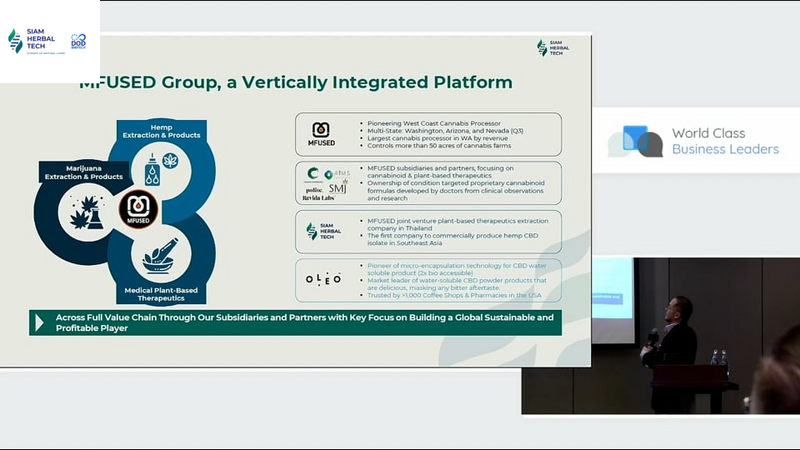Click the white arrow in the green banner
Image resolution: width=800 pixels, height=450 pixels.
point(39,322)
